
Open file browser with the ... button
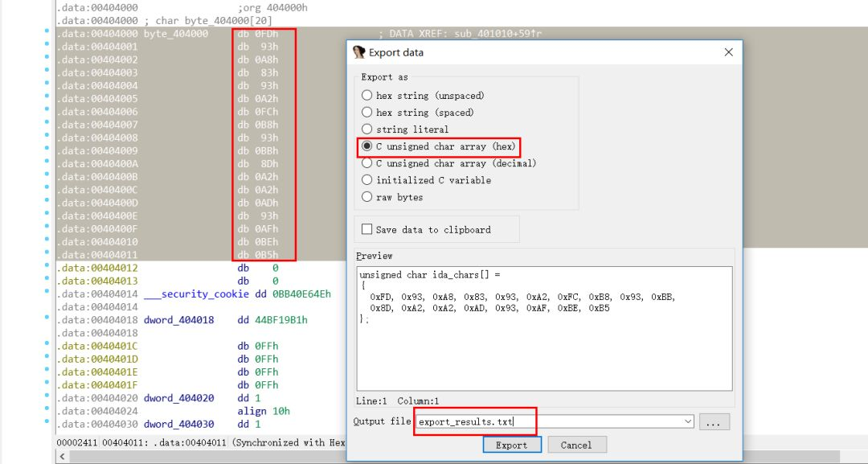pyautogui.click(x=714, y=422)
